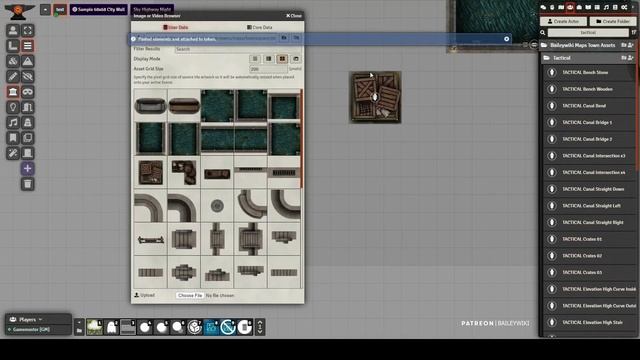Click macro hotbar slot 1

94,327
